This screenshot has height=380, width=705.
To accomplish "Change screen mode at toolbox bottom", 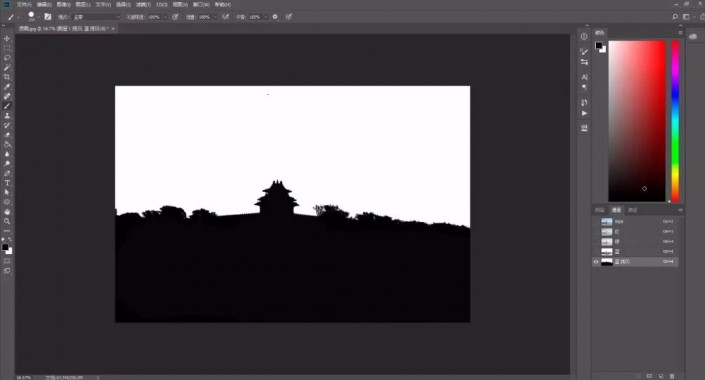I will click(x=7, y=271).
